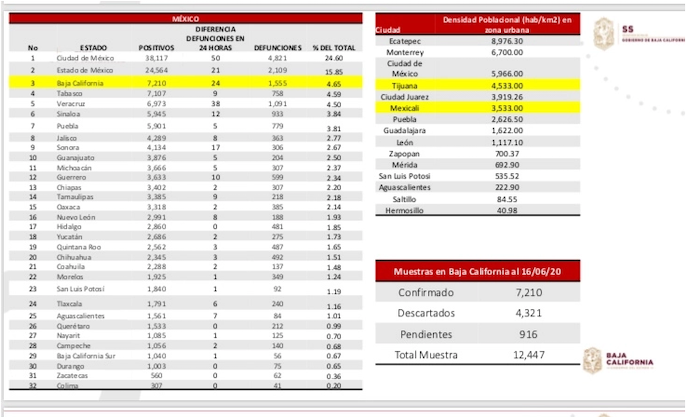Click the DEFUNCIONES column header

(x=273, y=47)
